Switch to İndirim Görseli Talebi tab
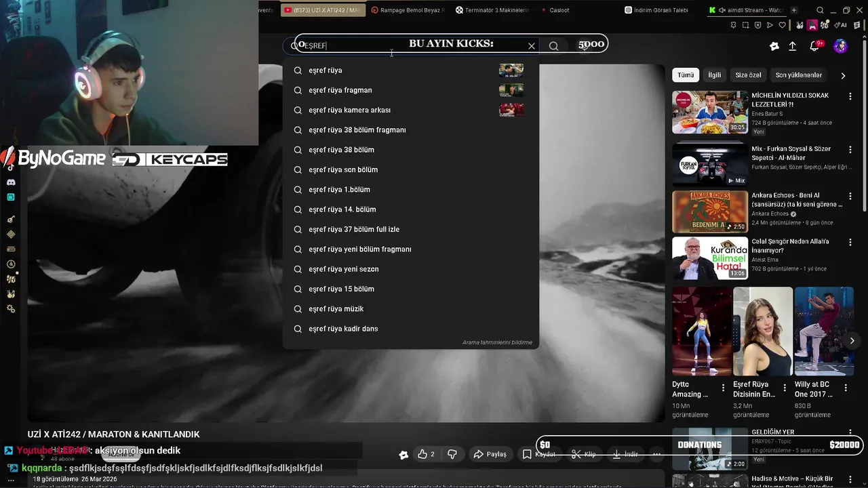 656,10
